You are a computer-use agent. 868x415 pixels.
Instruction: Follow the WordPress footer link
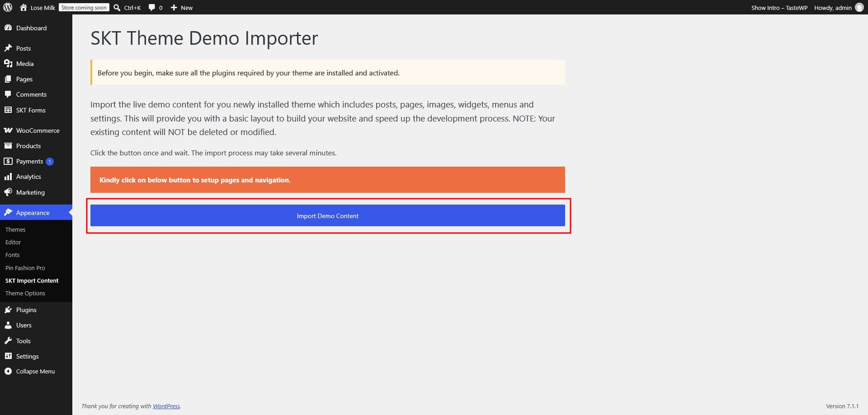click(166, 406)
